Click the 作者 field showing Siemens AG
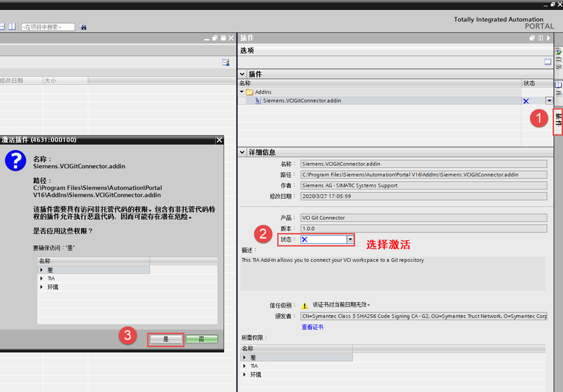 tap(424, 186)
